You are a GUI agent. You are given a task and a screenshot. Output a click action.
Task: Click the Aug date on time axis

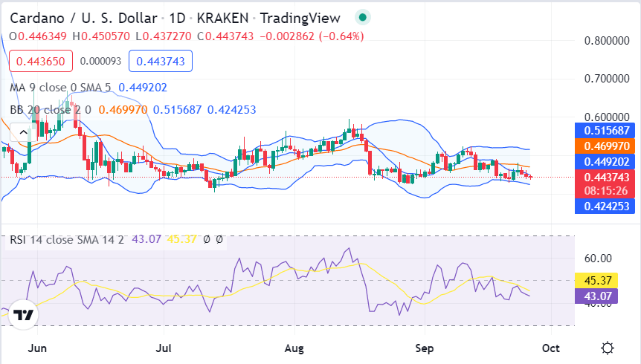pyautogui.click(x=294, y=348)
